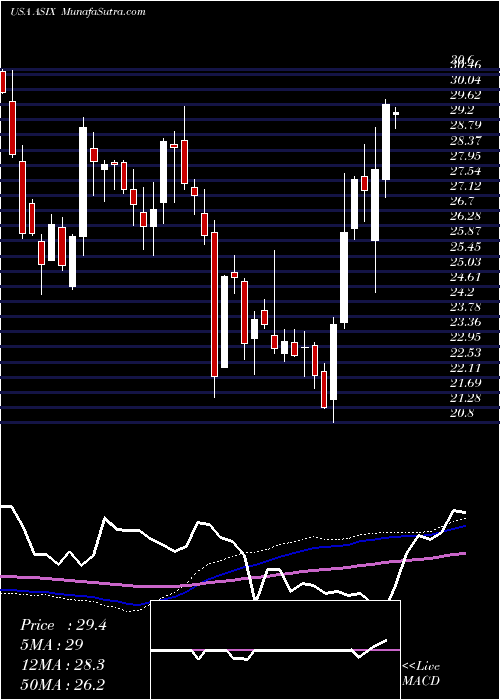Click the 21.28 price axis label
Screen dimensions: 500x700
[x=466, y=398]
